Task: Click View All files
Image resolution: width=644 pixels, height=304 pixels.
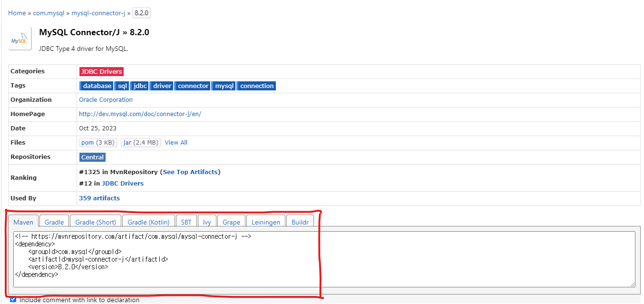Action: 176,142
